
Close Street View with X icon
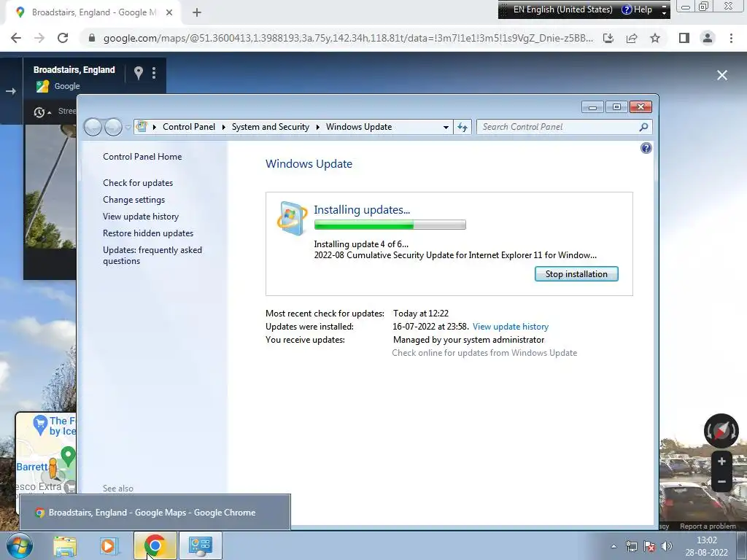[x=722, y=75]
